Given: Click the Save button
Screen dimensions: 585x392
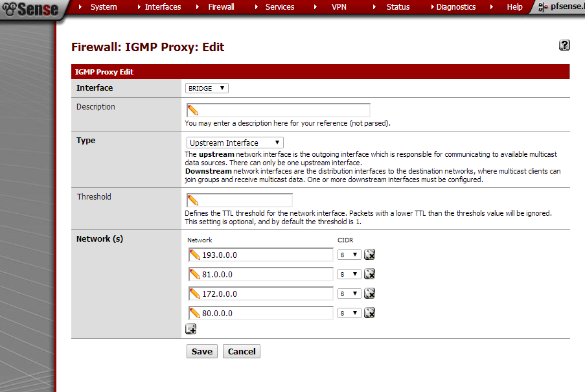Looking at the screenshot, I should [x=202, y=351].
